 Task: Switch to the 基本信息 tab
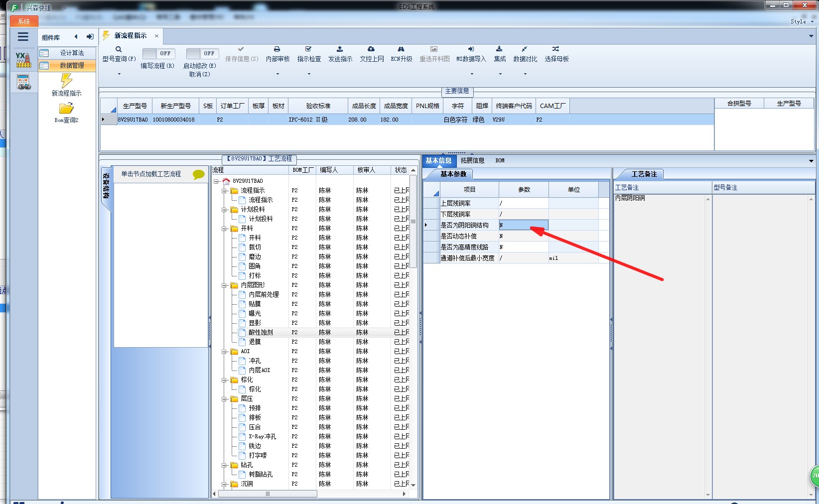[438, 161]
